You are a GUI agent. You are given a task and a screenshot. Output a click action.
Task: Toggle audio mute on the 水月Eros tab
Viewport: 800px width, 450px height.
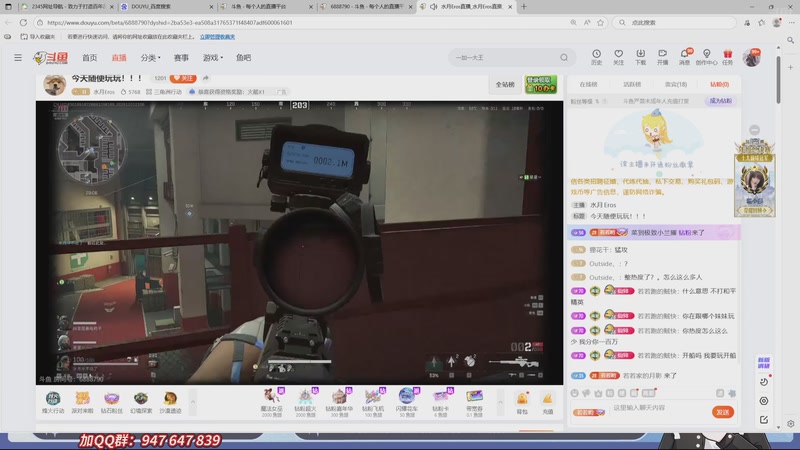coord(433,7)
